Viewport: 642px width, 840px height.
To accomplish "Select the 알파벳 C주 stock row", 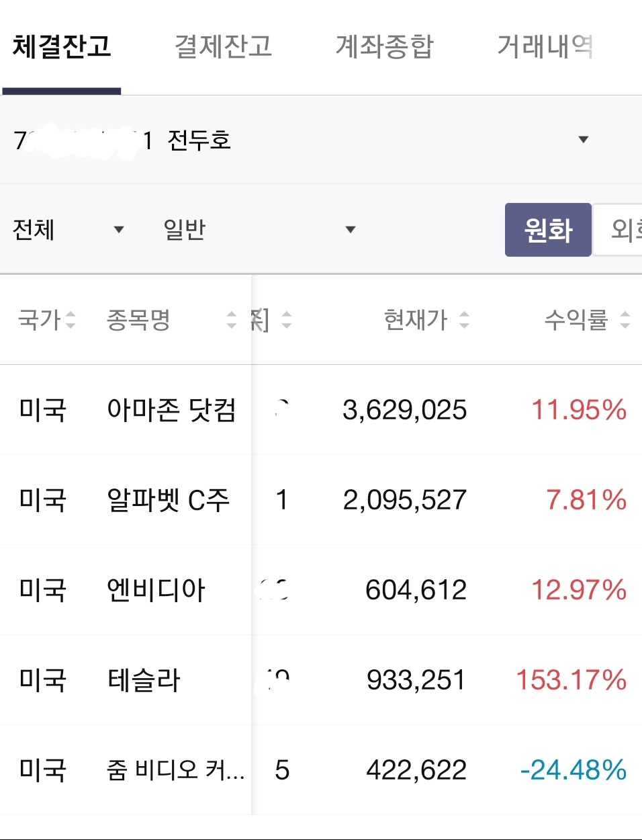I will pyautogui.click(x=168, y=500).
